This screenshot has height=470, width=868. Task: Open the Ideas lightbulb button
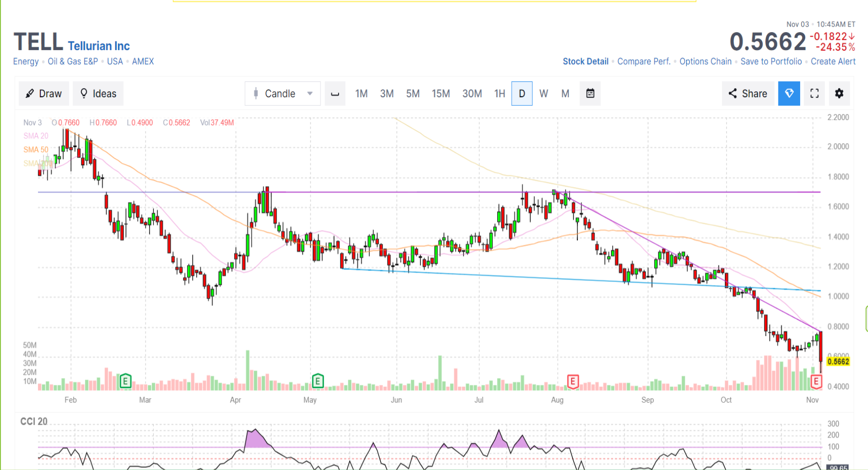click(x=98, y=94)
